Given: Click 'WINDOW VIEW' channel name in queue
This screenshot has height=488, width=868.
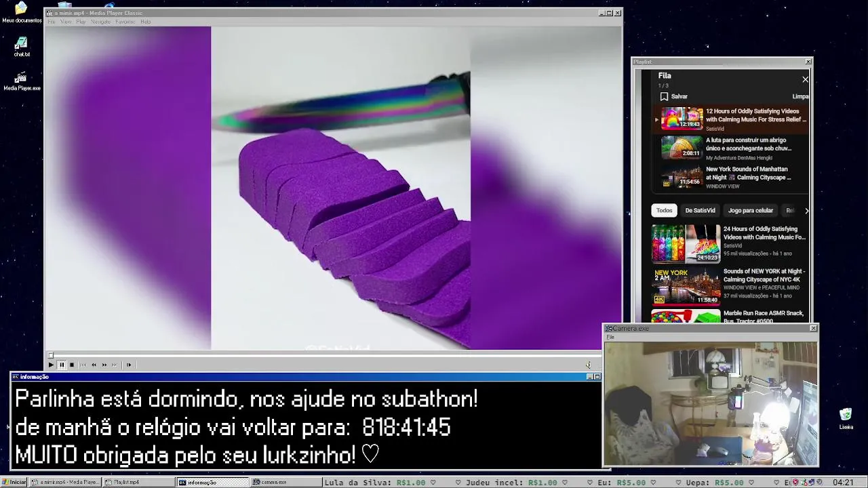Looking at the screenshot, I should pyautogui.click(x=723, y=186).
